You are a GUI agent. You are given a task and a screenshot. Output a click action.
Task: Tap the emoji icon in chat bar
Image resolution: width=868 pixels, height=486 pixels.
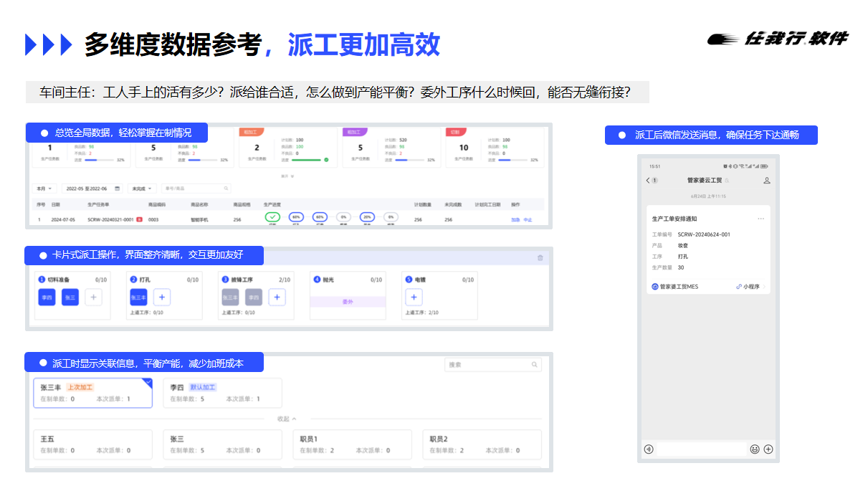[754, 449]
